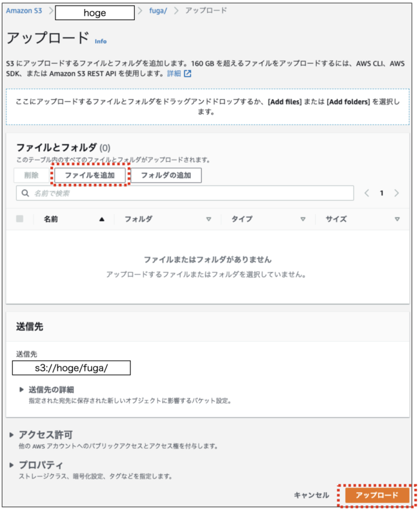Select page number 1 in pagination
Viewport: 420px width, 516px height.
pyautogui.click(x=382, y=193)
